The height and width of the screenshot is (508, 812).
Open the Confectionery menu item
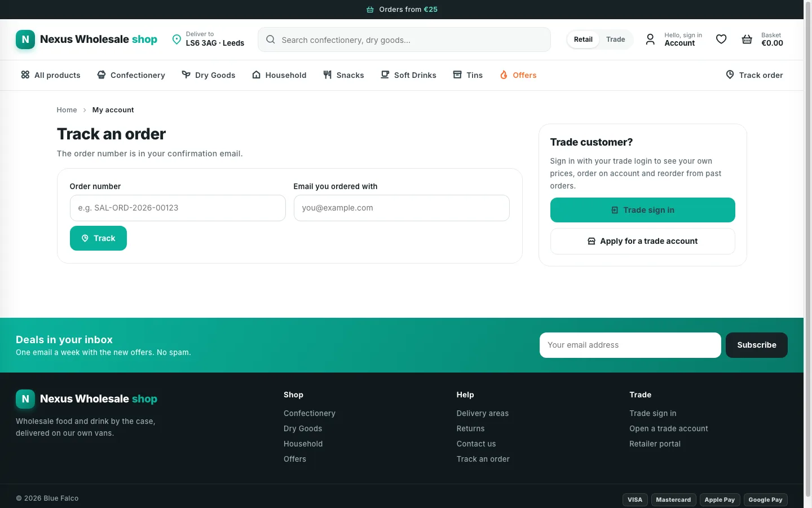(131, 75)
